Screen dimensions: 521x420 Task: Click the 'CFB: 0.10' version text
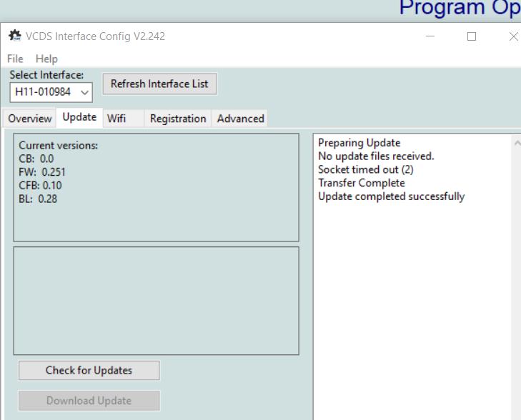click(40, 185)
